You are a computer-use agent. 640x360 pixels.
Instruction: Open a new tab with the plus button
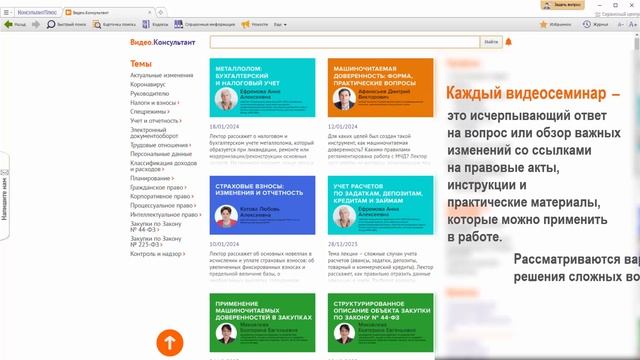click(161, 12)
